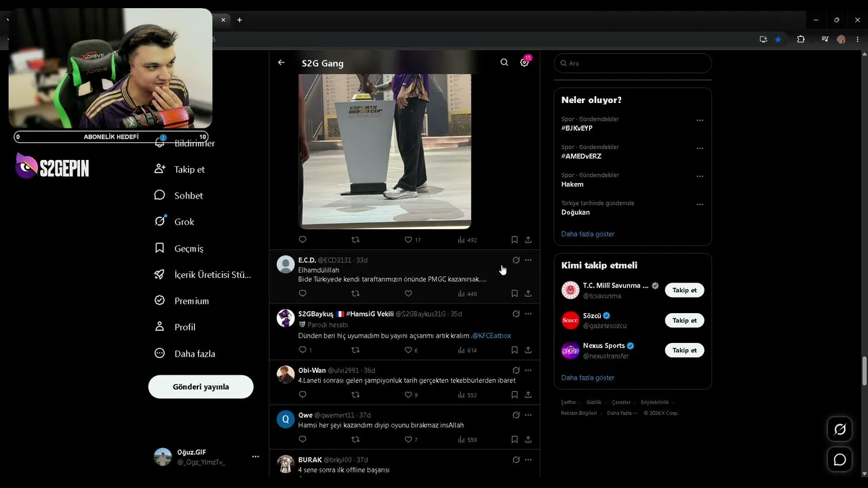Follow the Nexus Sports account

(684, 350)
